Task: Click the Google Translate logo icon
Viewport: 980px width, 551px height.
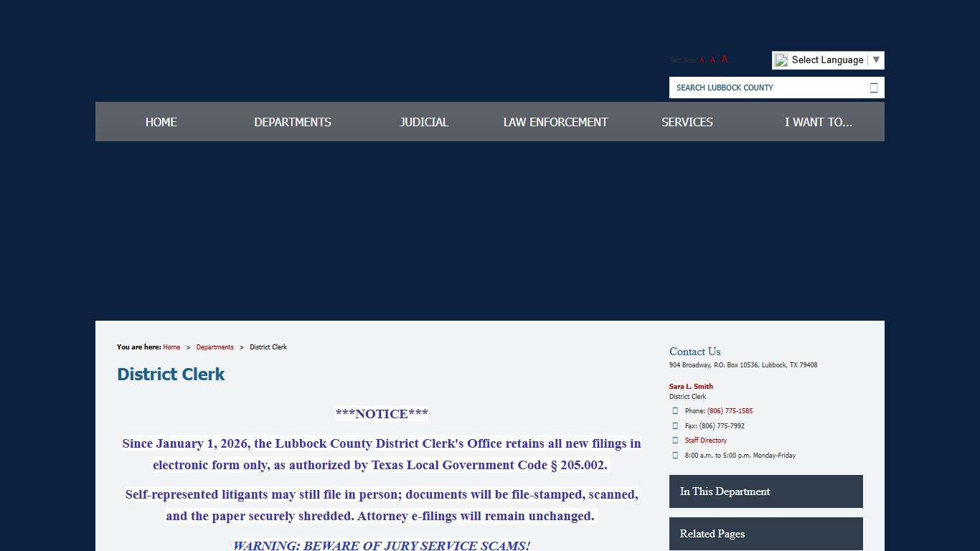Action: [781, 60]
